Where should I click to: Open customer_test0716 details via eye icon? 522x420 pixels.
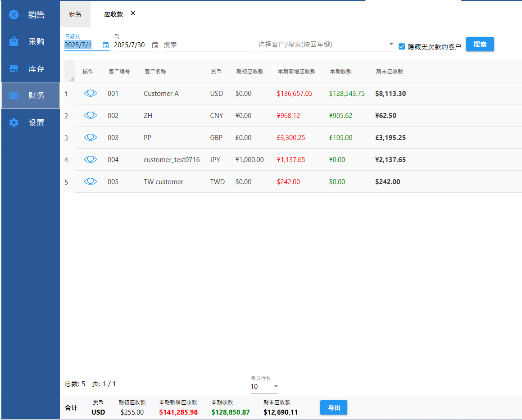pyautogui.click(x=91, y=159)
